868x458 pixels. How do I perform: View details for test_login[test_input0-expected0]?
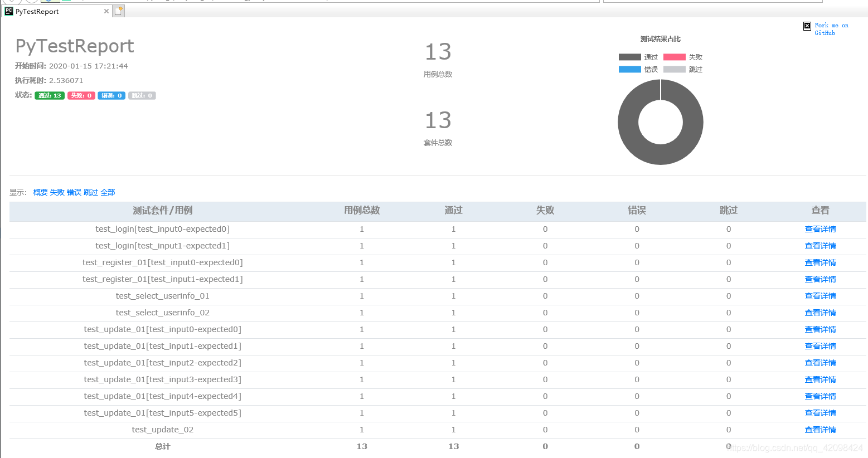point(820,229)
